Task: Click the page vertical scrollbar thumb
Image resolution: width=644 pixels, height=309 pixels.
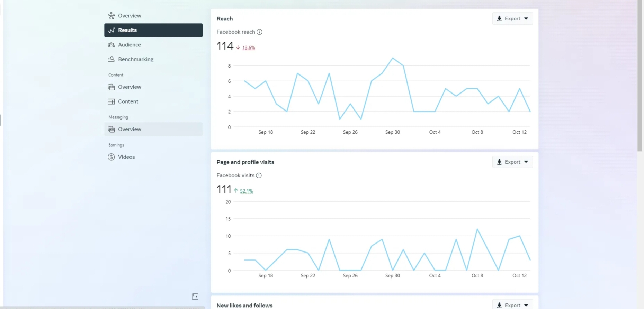Action: (x=639, y=76)
